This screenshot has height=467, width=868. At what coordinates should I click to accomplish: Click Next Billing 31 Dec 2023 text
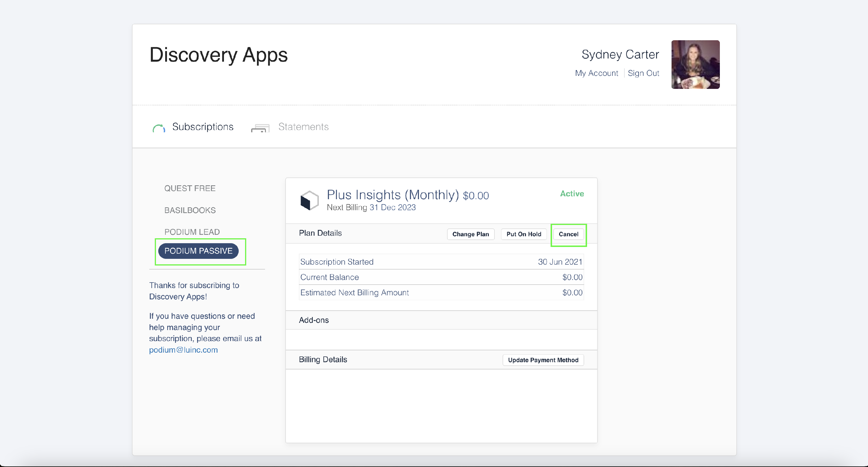(371, 207)
